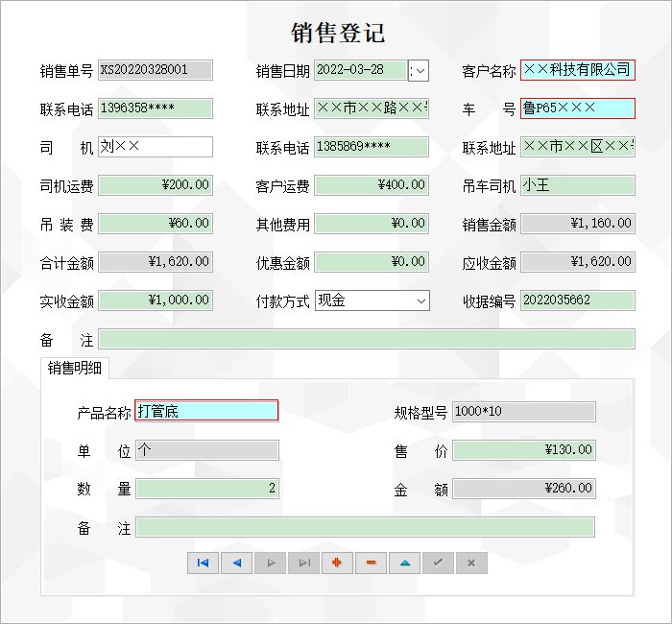Click the 单位 unit field 个
Viewport: 672px width, 624px height.
coord(207,450)
